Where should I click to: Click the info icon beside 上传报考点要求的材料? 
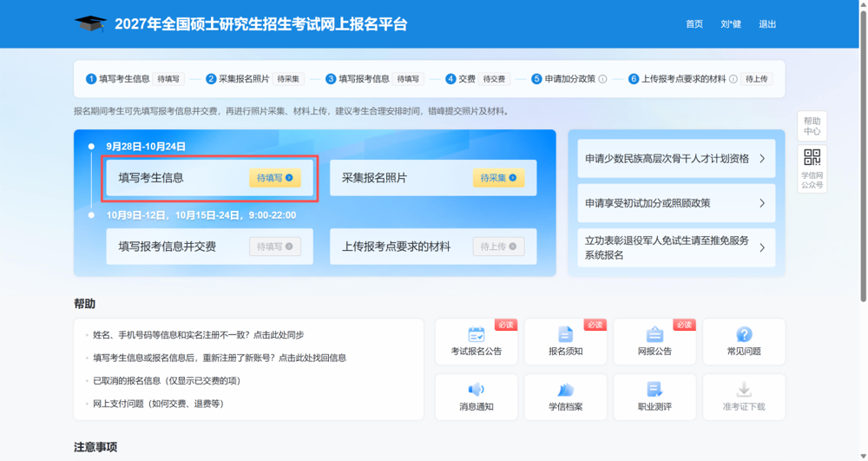(x=733, y=79)
